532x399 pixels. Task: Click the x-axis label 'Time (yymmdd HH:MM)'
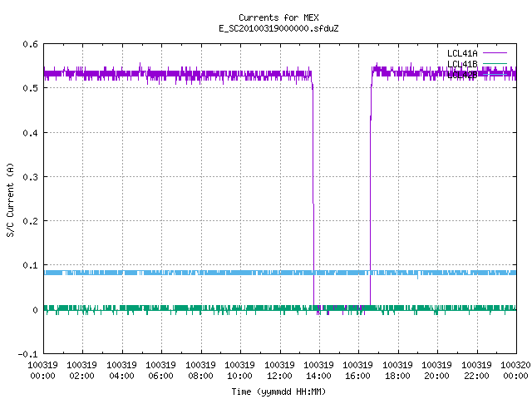coord(278,392)
